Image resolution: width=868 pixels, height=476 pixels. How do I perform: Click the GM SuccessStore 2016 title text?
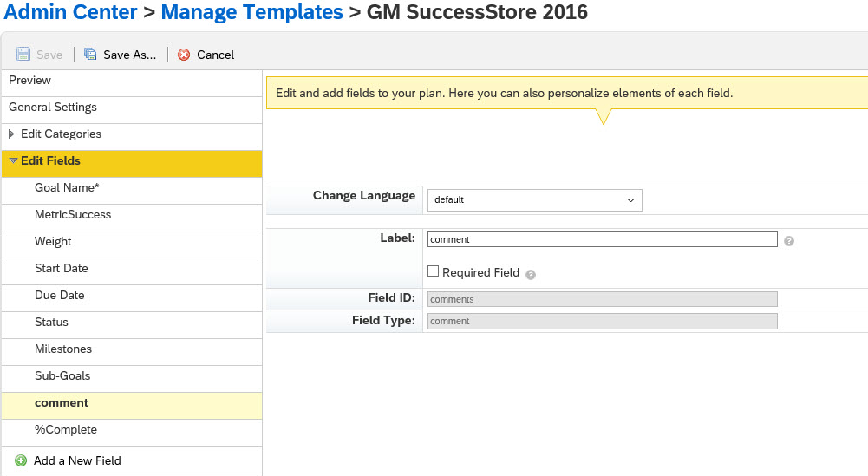click(x=477, y=11)
